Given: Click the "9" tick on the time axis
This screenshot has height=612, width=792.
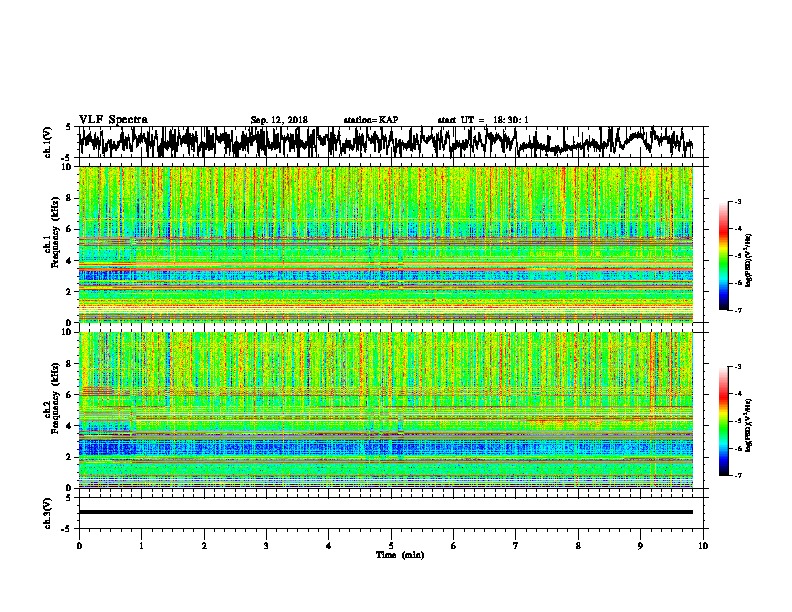Looking at the screenshot, I should point(640,546).
